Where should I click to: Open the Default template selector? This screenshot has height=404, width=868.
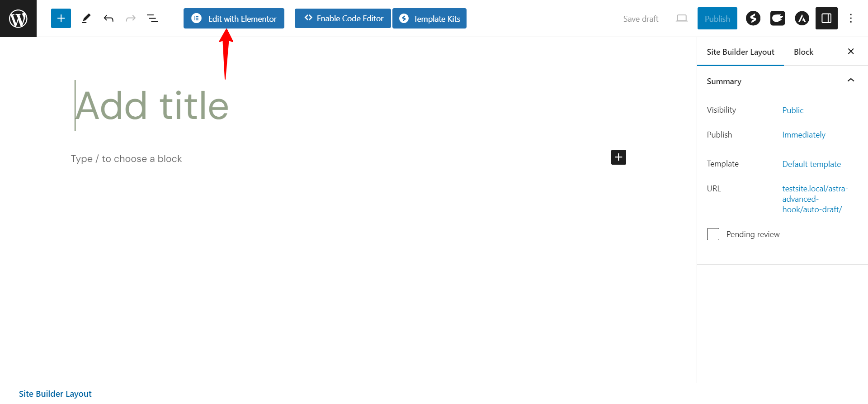[x=811, y=164]
